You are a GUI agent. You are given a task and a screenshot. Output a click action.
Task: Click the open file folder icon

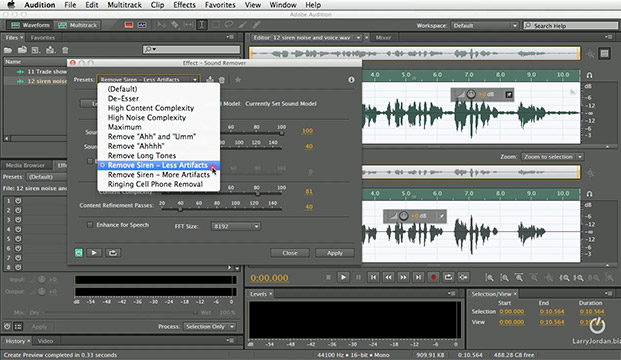[8, 50]
